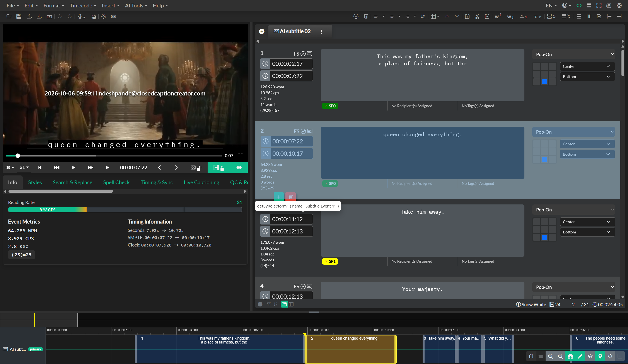The image size is (628, 364).
Task: Switch to the Timing & Sync tab
Action: pyautogui.click(x=157, y=182)
